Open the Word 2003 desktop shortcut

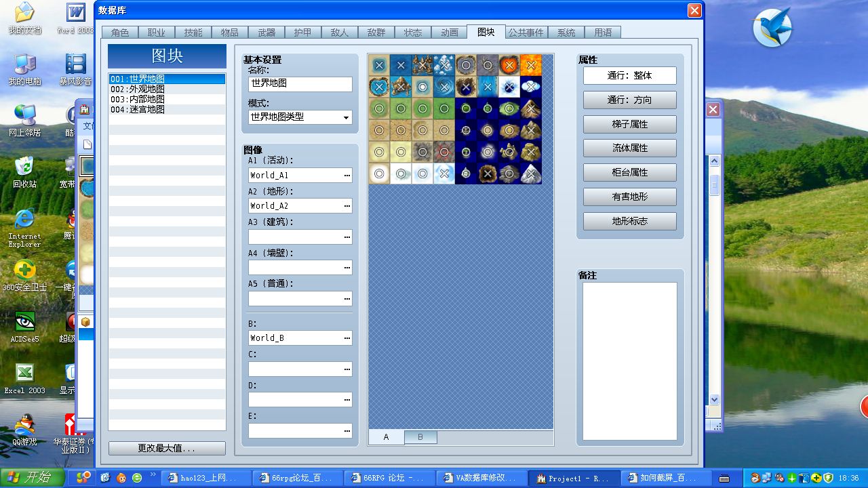[75, 18]
